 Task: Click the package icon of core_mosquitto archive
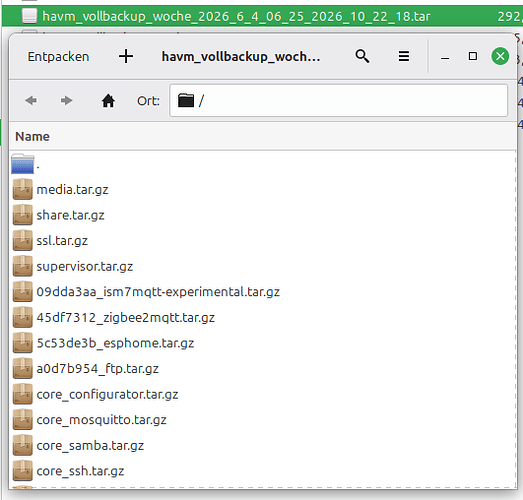coord(23,420)
